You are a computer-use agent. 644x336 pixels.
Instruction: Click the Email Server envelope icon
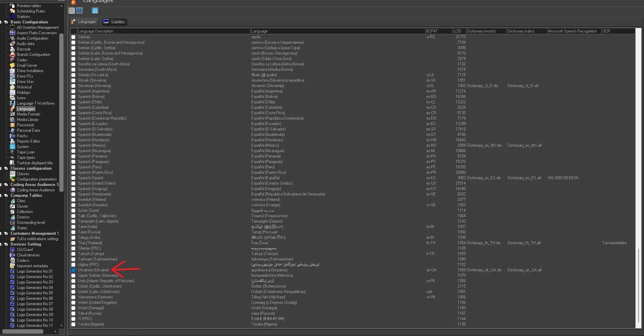tap(13, 65)
